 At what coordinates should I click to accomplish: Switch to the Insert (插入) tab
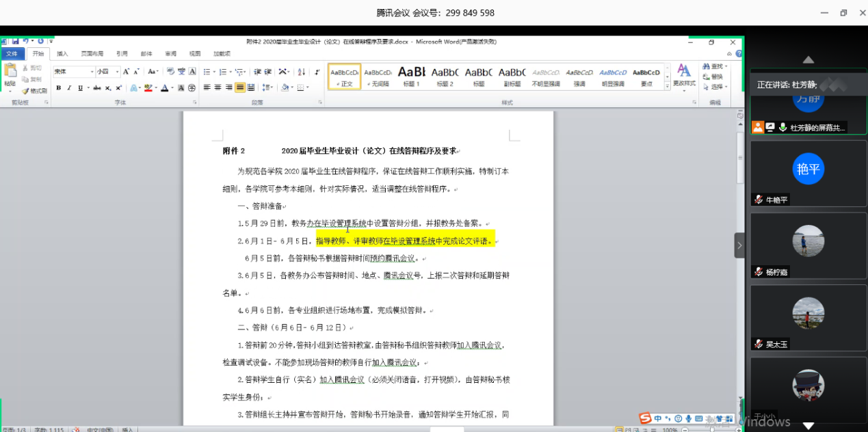(62, 53)
